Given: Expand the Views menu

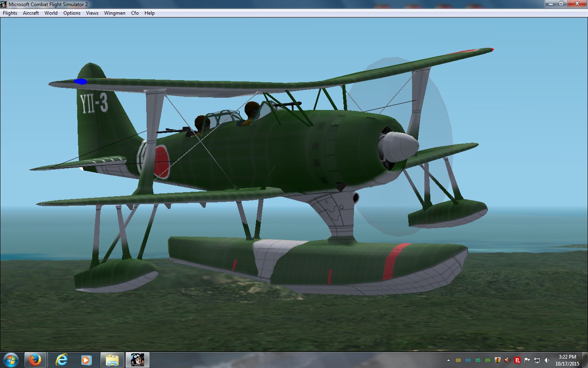Looking at the screenshot, I should point(92,13).
